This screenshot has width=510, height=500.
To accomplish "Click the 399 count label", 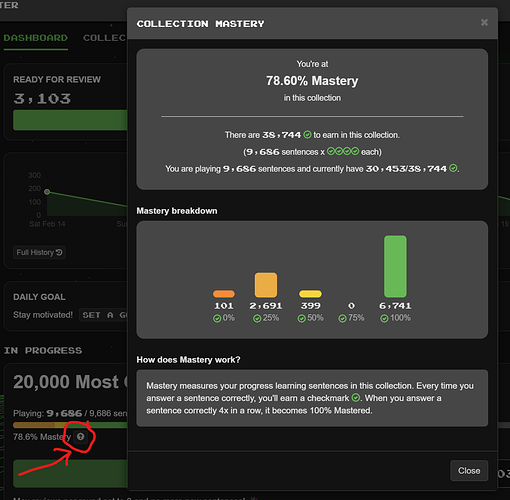I will point(310,306).
